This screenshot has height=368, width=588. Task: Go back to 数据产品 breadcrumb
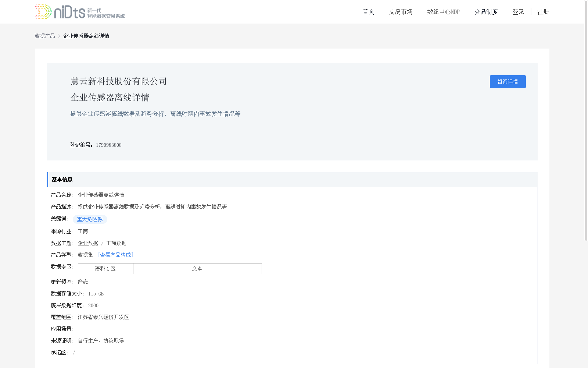45,36
